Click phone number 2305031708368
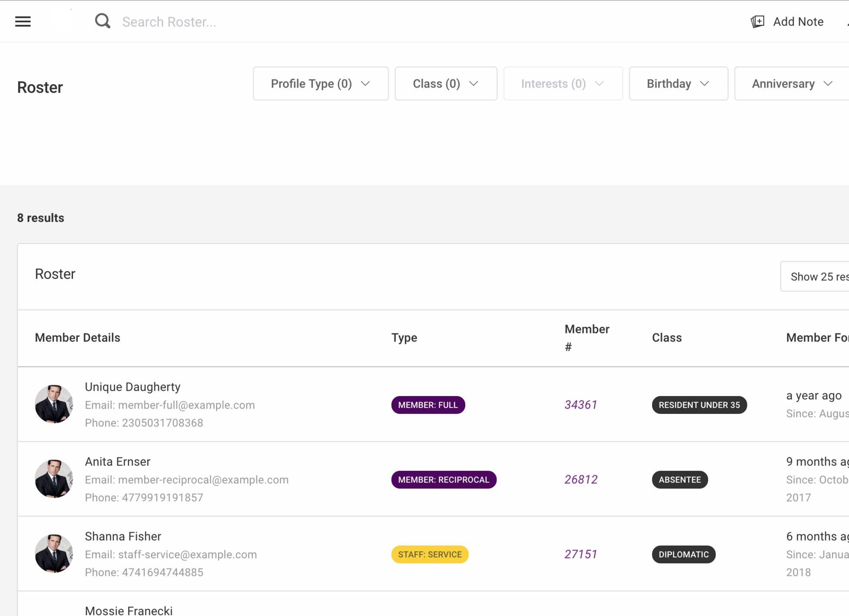Viewport: 849px width, 616px height. [163, 423]
